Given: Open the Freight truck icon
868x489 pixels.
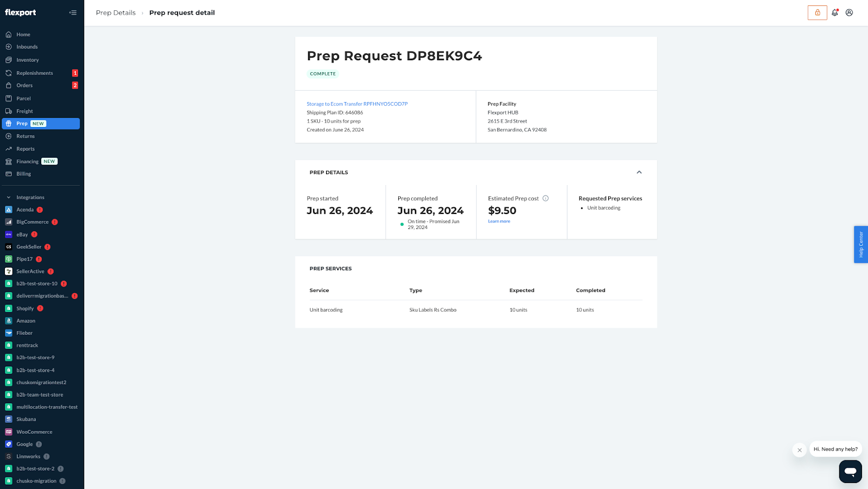Looking at the screenshot, I should click(8, 111).
